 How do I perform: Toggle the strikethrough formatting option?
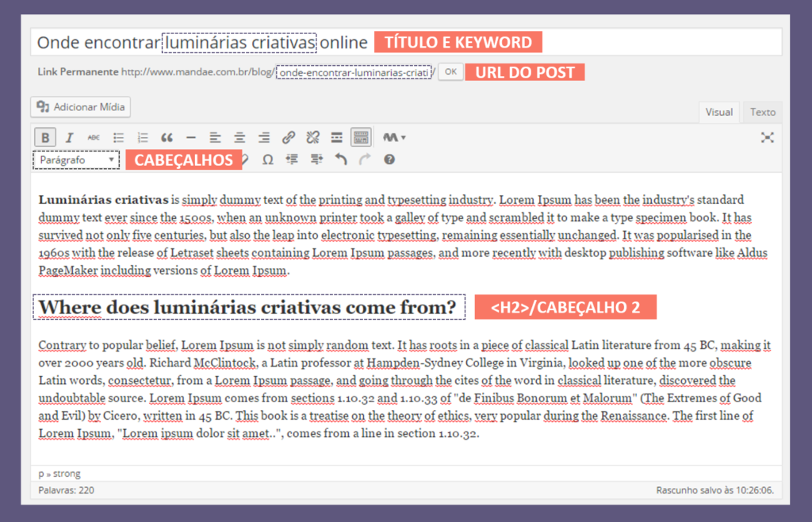pyautogui.click(x=94, y=136)
